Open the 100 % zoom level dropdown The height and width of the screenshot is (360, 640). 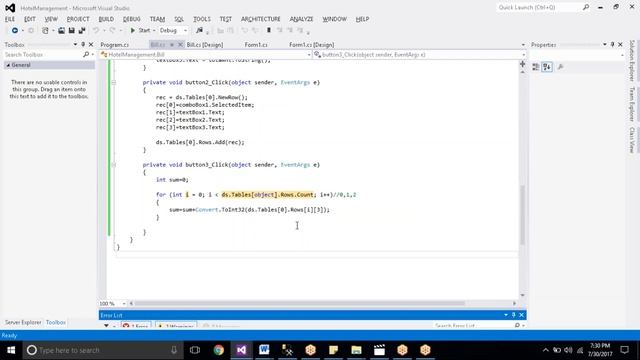pyautogui.click(x=124, y=304)
